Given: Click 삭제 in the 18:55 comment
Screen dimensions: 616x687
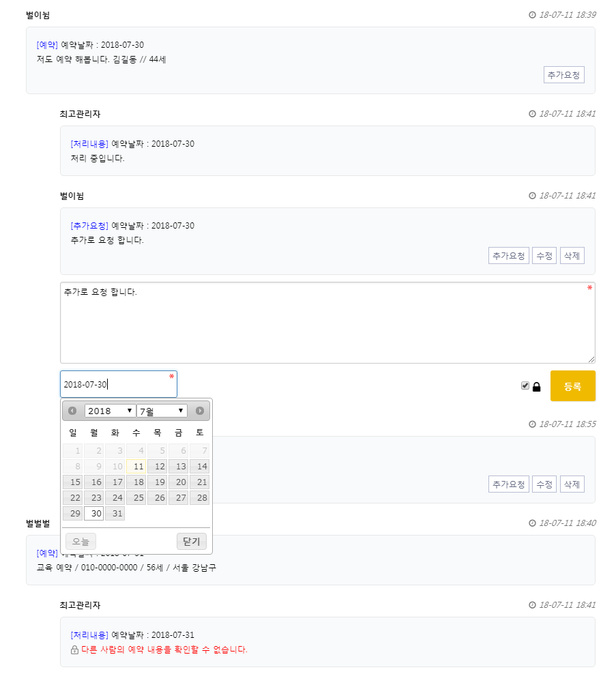Looking at the screenshot, I should coord(572,484).
